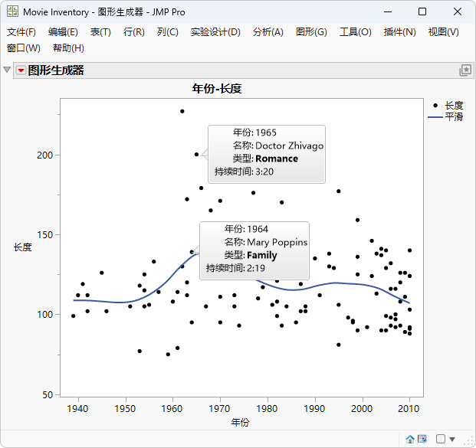Screen dimensions: 476x448
Task: Click the x-axis tick value 1970
Action: point(219,409)
